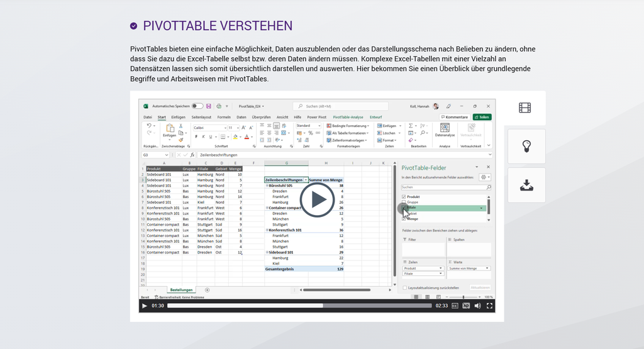
Task: Switch to the Seitenlayout ribbon tab
Action: [x=201, y=117]
